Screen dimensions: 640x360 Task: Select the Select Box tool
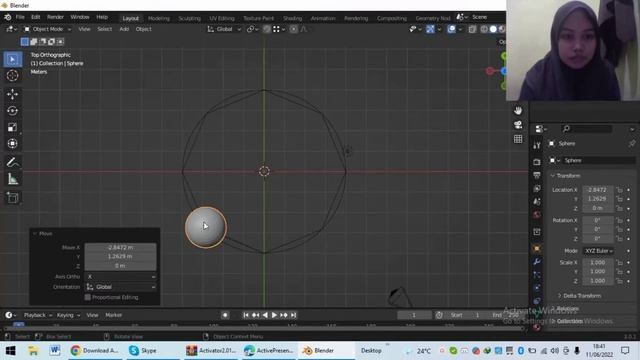(x=13, y=60)
